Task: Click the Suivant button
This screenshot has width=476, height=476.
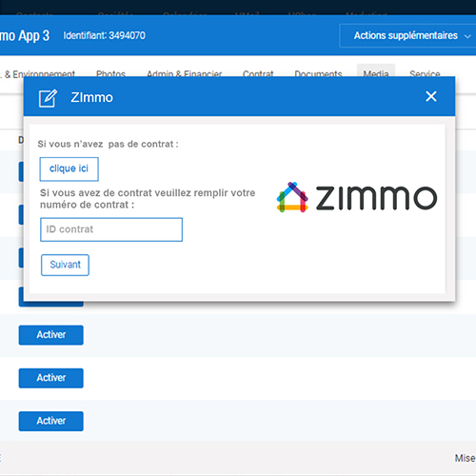Action: pos(65,265)
